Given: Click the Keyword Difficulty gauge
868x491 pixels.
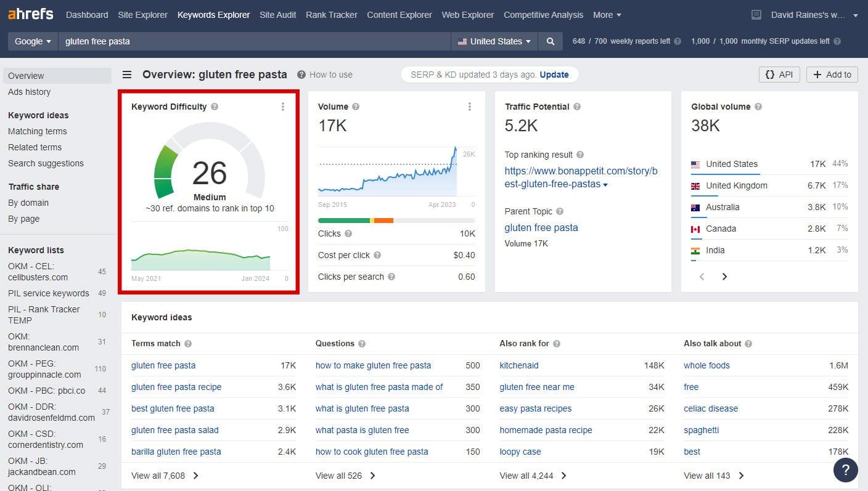Looking at the screenshot, I should 209,161.
